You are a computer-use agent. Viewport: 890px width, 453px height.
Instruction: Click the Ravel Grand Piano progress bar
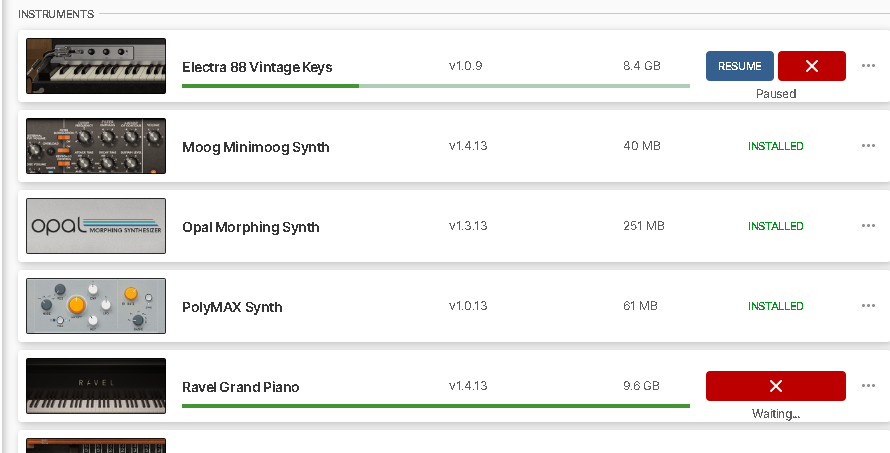click(436, 406)
